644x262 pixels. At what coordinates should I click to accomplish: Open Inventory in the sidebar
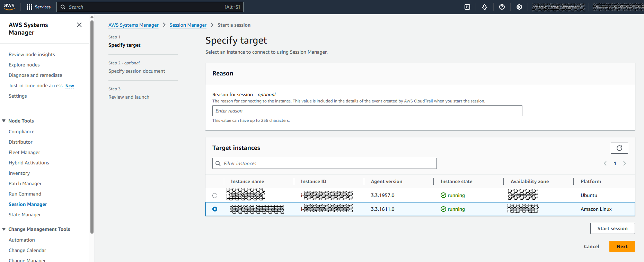19,173
